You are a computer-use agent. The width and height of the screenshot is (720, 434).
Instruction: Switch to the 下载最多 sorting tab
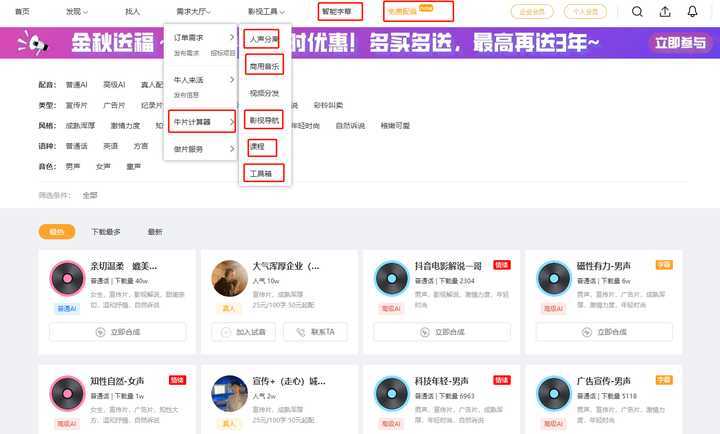tap(105, 232)
